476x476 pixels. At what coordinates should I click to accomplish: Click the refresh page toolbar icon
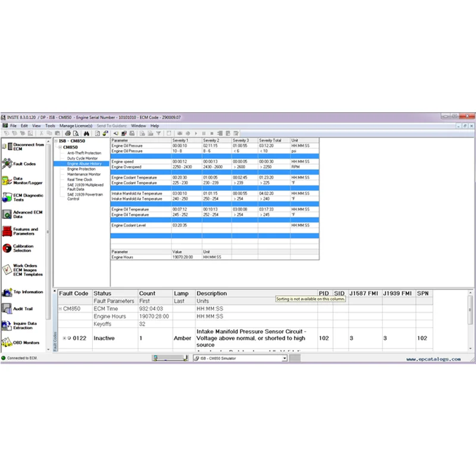pyautogui.click(x=98, y=133)
